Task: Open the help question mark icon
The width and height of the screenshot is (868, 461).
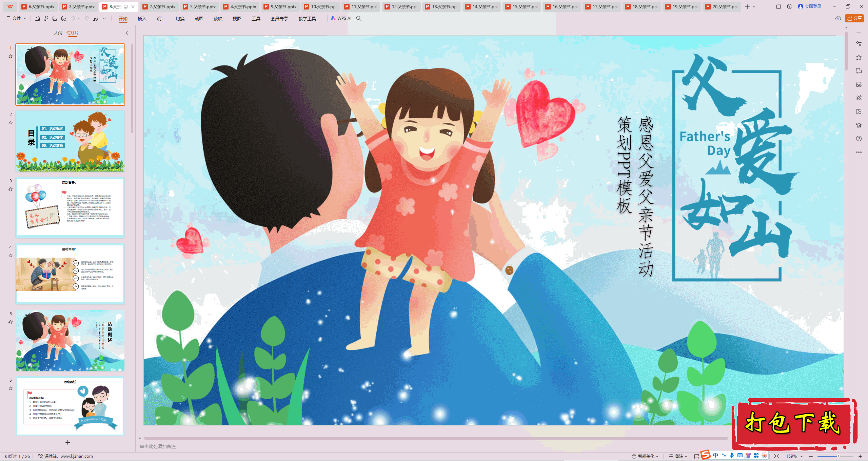Action: [859, 139]
